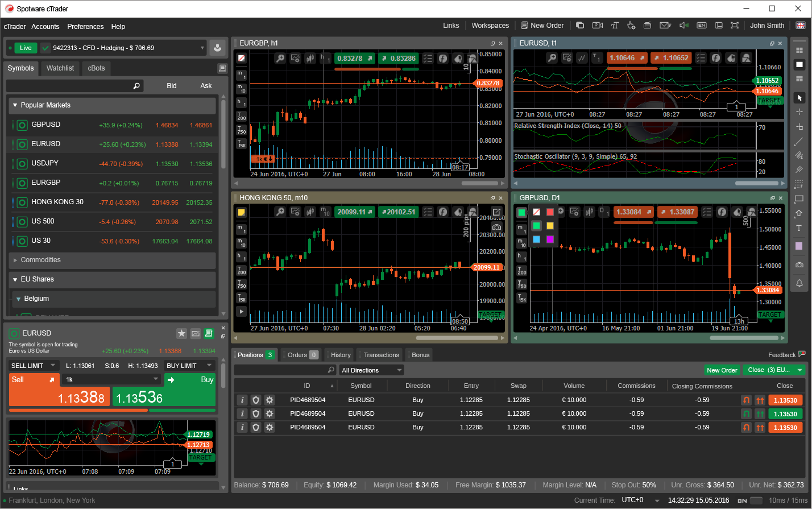Collapse the EU Shares group
The width and height of the screenshot is (812, 509).
point(113,279)
